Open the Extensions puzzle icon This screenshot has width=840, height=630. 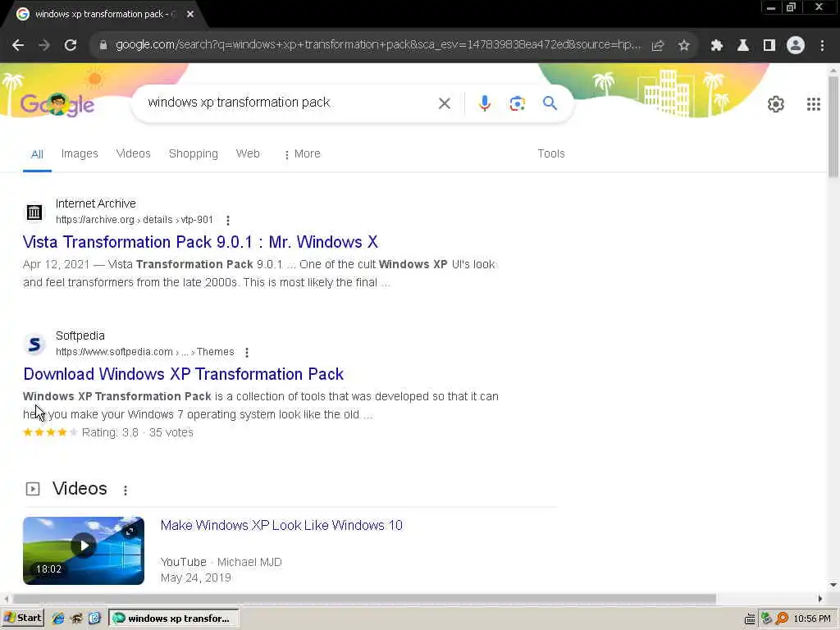[x=717, y=46]
